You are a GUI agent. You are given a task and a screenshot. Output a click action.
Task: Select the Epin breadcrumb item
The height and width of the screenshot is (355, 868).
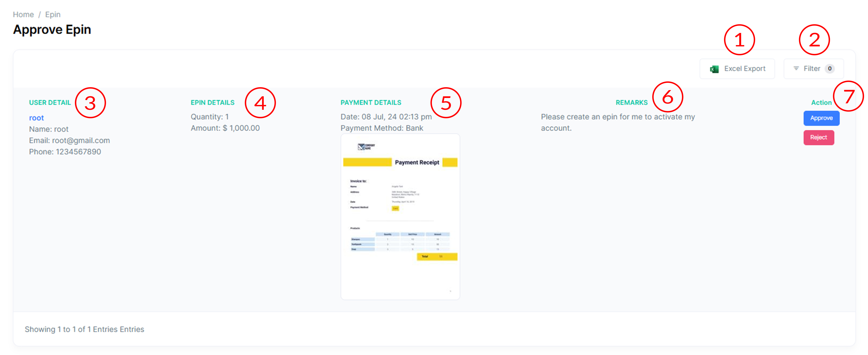(x=52, y=14)
